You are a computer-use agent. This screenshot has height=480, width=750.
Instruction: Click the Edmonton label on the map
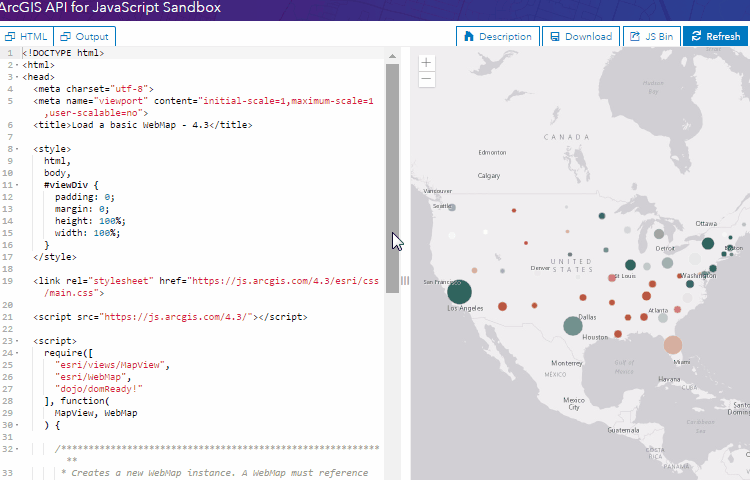click(492, 153)
